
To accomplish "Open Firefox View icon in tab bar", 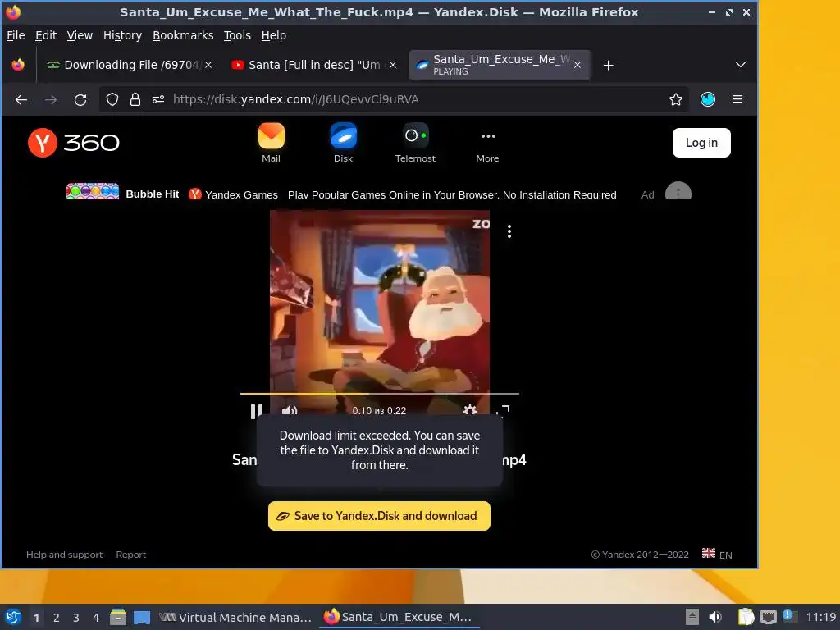I will pos(18,65).
